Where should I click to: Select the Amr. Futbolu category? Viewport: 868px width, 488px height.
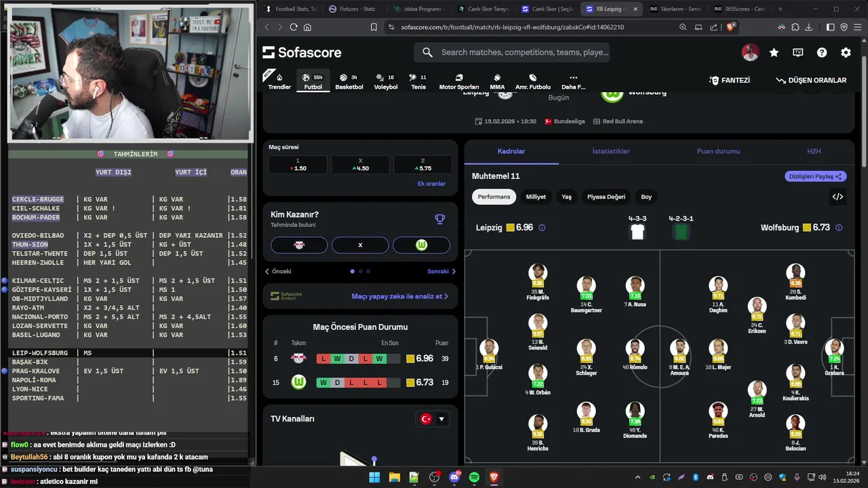[x=533, y=81]
